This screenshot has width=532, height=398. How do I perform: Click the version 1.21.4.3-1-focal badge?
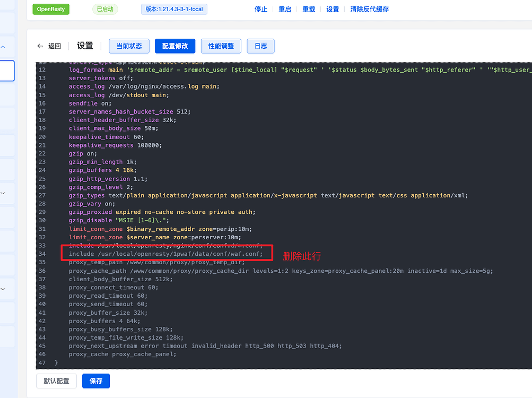click(174, 9)
